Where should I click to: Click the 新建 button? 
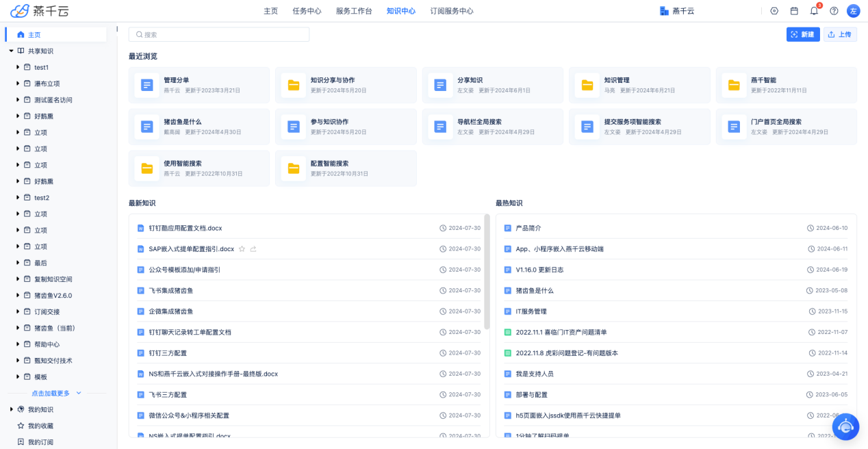(x=802, y=34)
